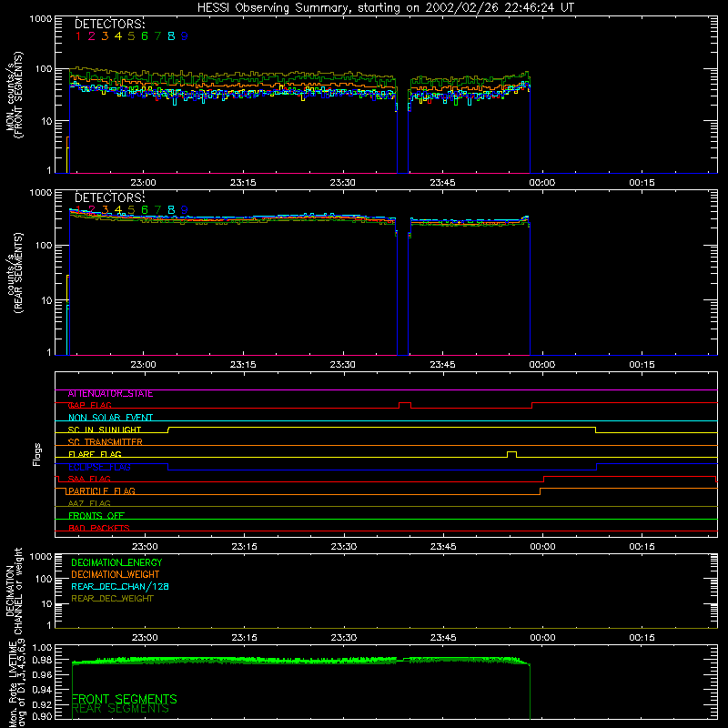Click the REAR_DEC_WEIGHT legend entry
The width and height of the screenshot is (728, 728).
(x=112, y=599)
